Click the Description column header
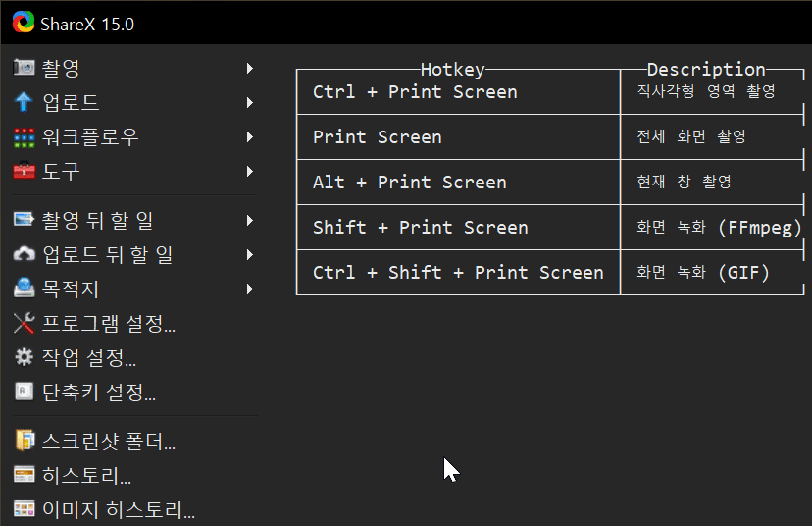This screenshot has height=526, width=812. (x=706, y=69)
